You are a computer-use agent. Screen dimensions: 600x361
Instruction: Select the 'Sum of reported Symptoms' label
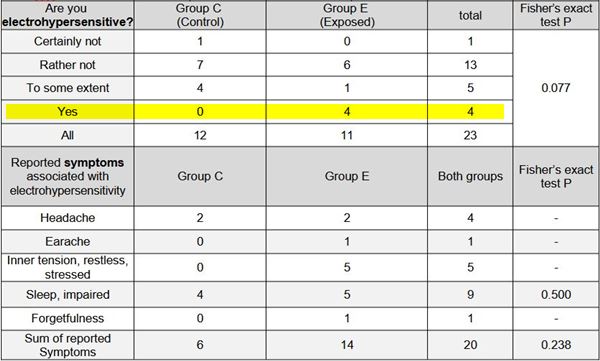coord(67,345)
